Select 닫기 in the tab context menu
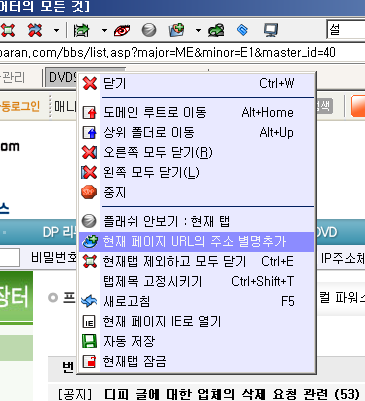The width and height of the screenshot is (365, 401). (x=197, y=83)
